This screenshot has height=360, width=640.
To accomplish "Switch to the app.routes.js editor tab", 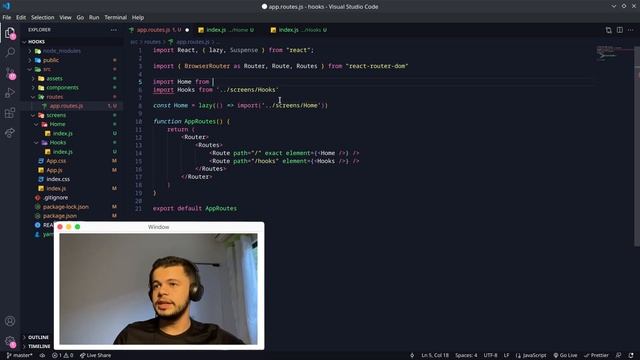I will (159, 30).
